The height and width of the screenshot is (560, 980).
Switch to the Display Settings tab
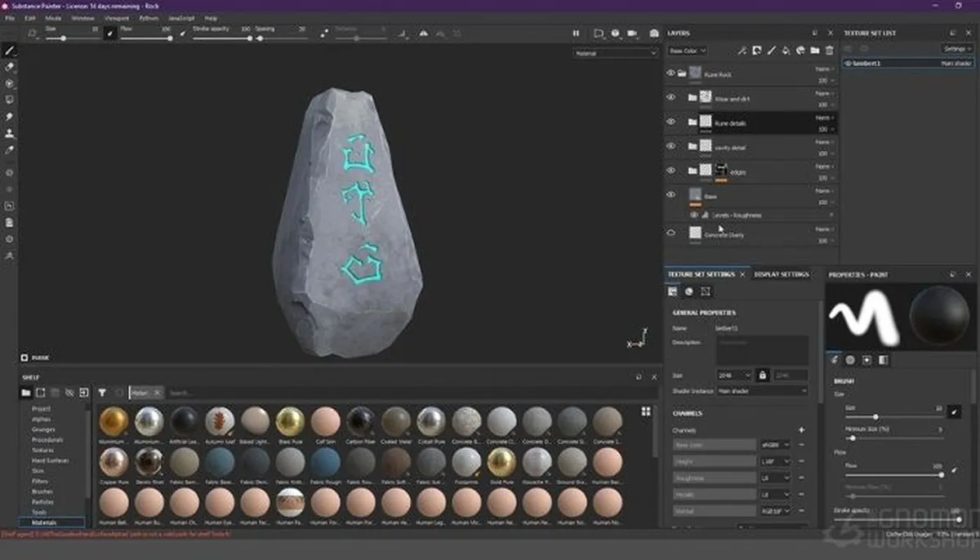(782, 274)
